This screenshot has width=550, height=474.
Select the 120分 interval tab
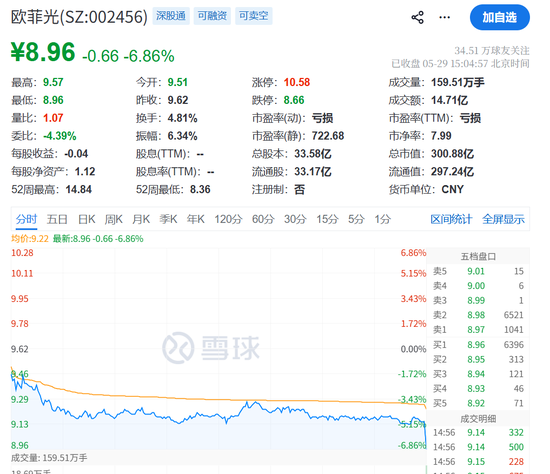tap(228, 220)
